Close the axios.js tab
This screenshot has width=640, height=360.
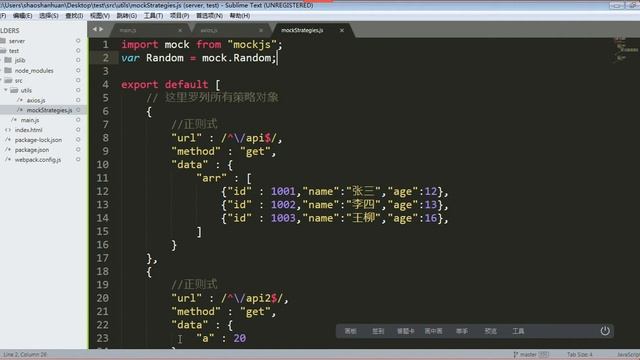click(261, 30)
